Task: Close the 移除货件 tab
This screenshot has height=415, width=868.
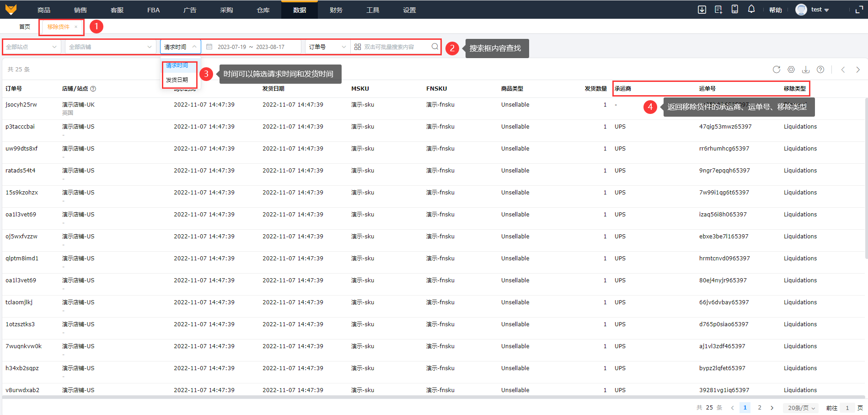Action: 76,27
